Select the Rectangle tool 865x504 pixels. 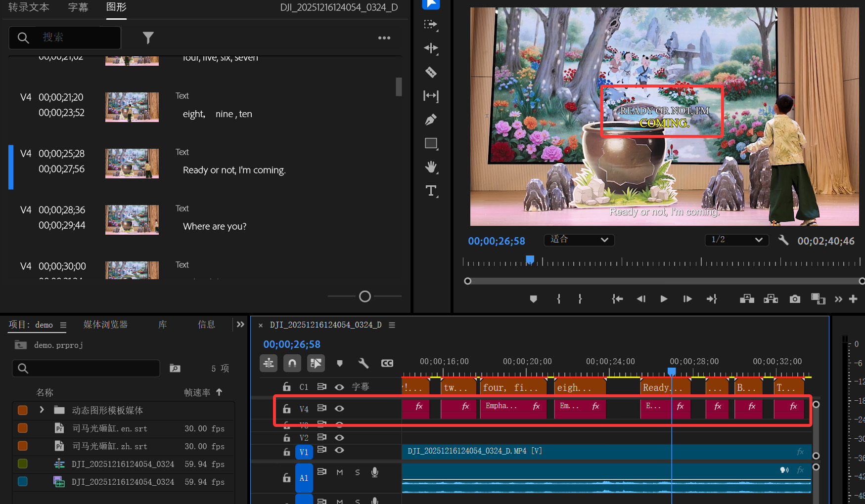click(x=431, y=143)
